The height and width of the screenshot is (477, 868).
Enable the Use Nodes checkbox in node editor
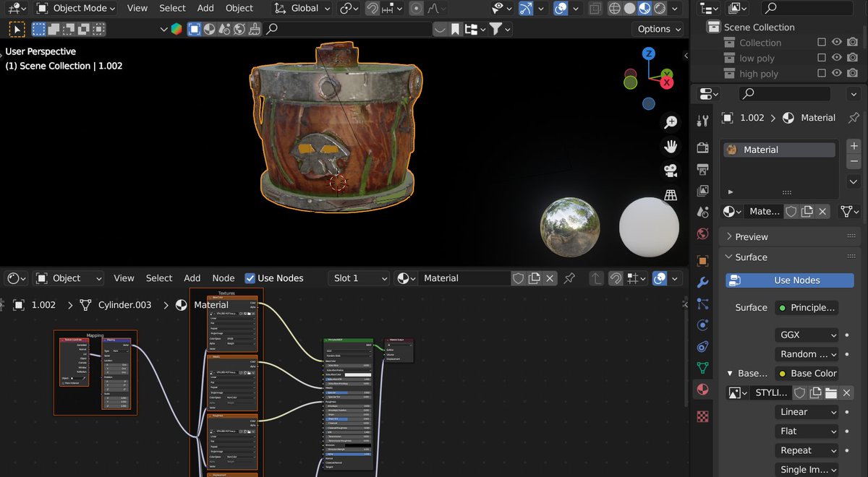[250, 278]
